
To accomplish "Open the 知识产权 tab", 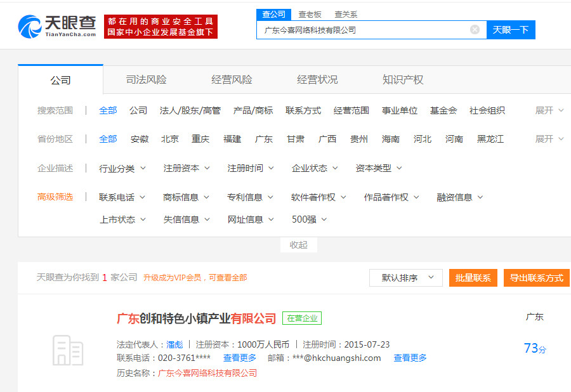I will [x=403, y=80].
